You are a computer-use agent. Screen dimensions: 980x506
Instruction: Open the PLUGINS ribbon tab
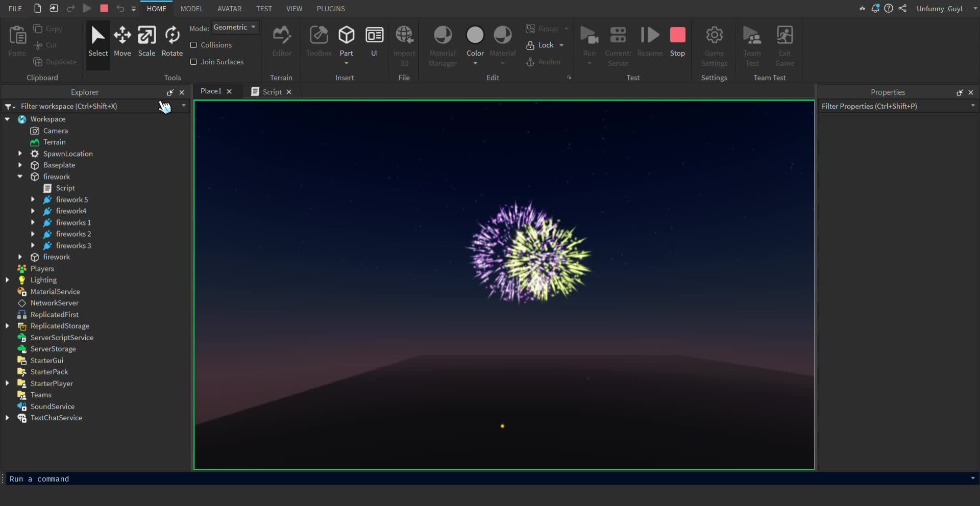330,9
